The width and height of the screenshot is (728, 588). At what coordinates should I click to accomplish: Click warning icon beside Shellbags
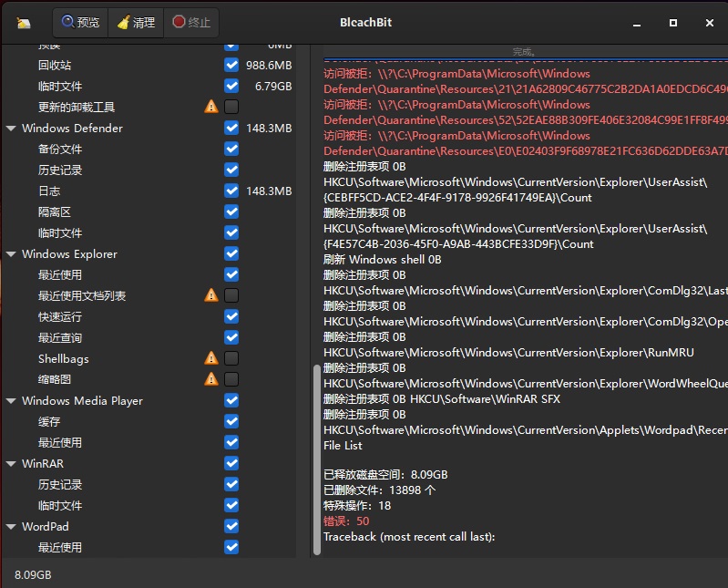click(211, 358)
